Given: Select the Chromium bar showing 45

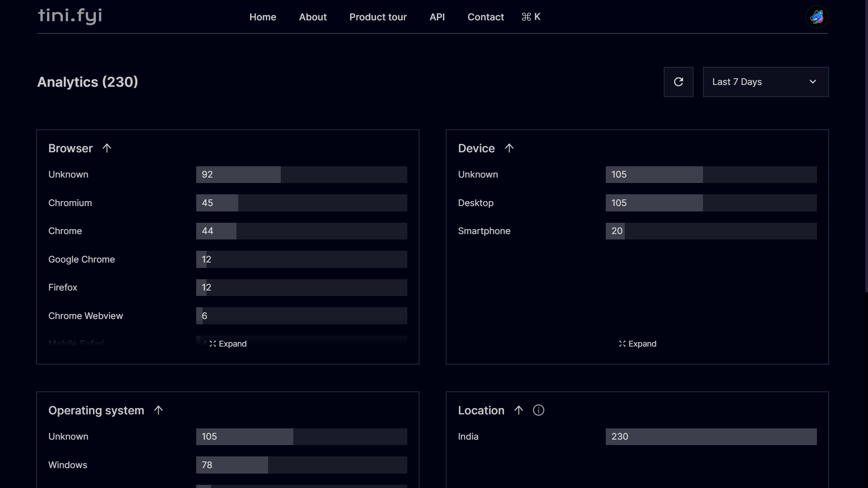Looking at the screenshot, I should 302,203.
